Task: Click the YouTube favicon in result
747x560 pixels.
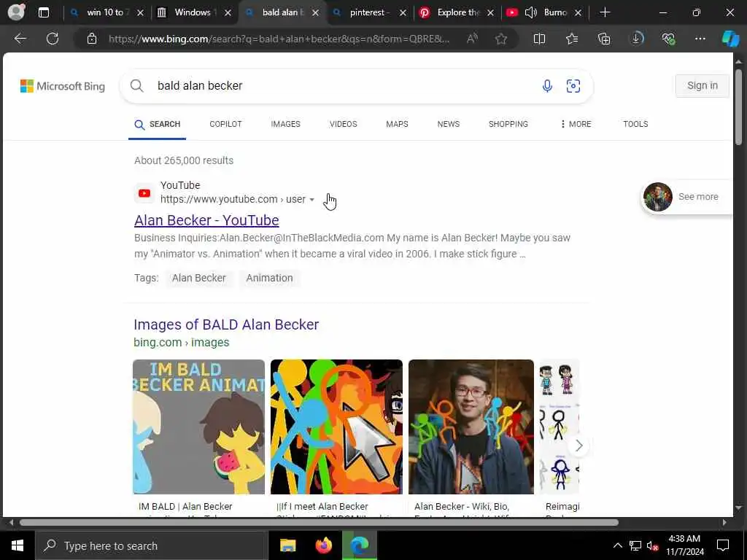Action: pos(144,192)
